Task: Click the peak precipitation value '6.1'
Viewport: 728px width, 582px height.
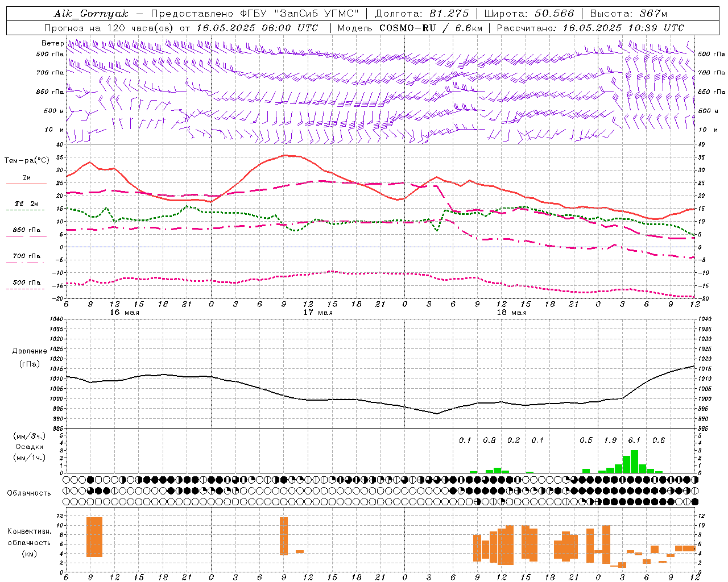Action: (634, 440)
